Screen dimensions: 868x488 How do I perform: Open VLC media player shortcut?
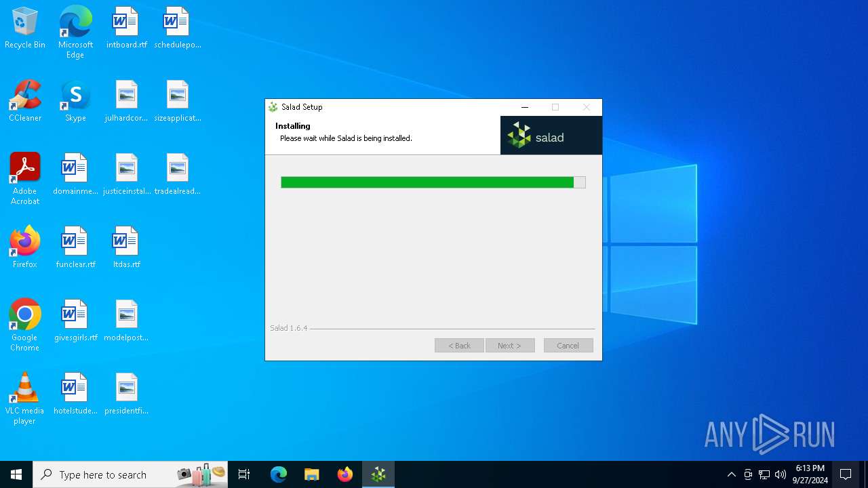(25, 399)
